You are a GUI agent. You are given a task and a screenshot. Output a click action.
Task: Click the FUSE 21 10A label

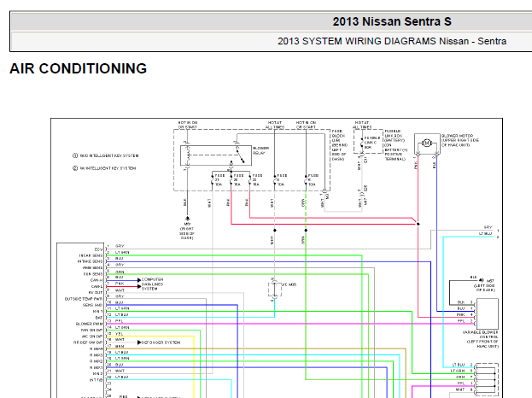(x=219, y=180)
